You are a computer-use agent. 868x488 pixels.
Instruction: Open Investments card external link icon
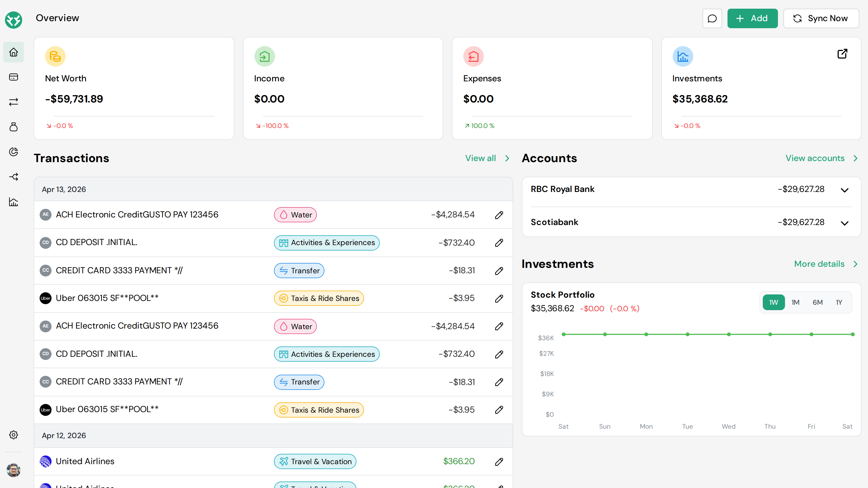pos(842,54)
